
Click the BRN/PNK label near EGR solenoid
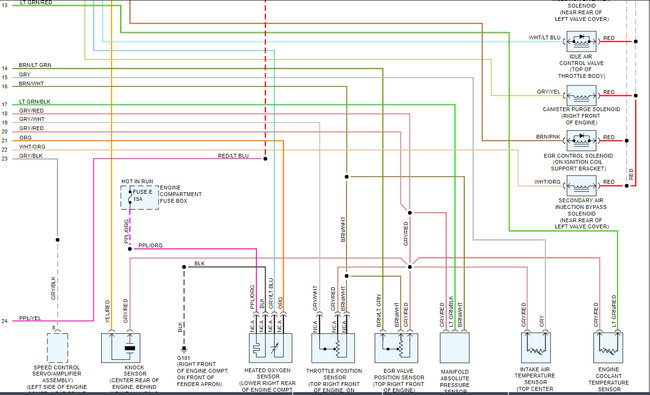(548, 137)
